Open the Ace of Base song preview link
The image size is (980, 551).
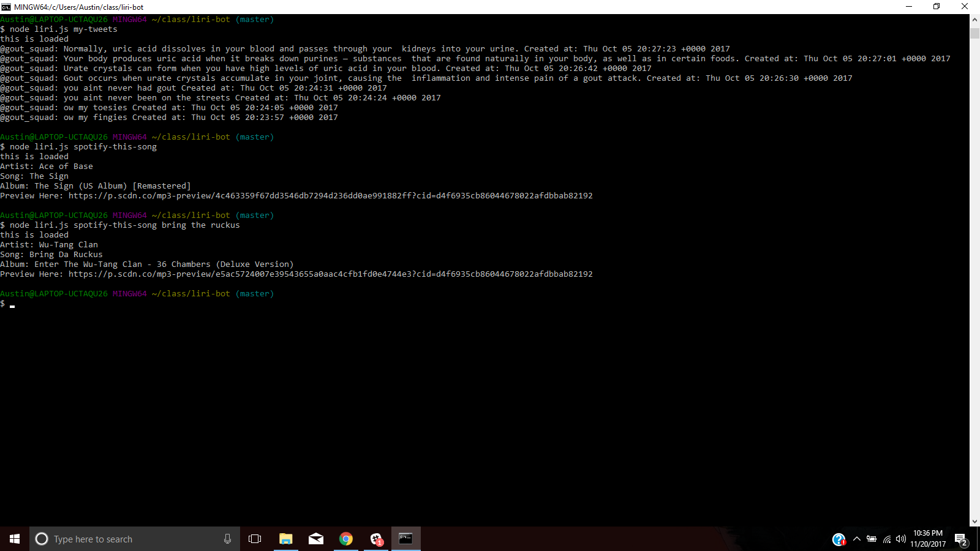click(x=331, y=195)
